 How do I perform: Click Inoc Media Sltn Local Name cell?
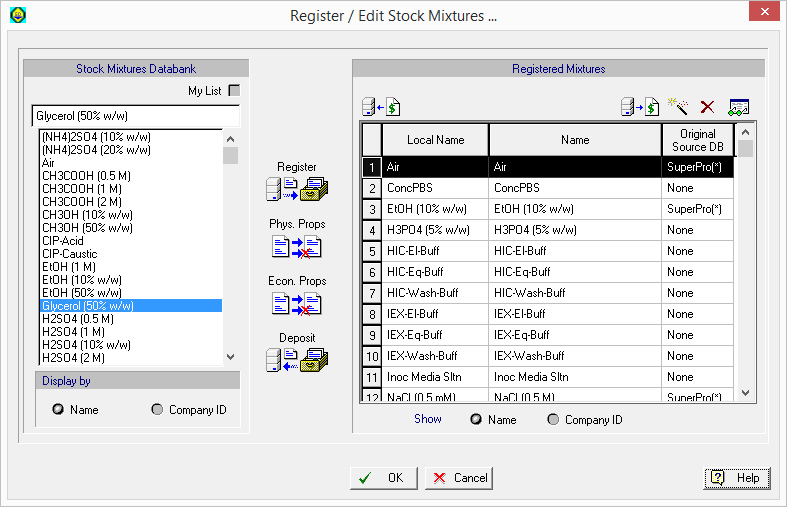click(435, 377)
